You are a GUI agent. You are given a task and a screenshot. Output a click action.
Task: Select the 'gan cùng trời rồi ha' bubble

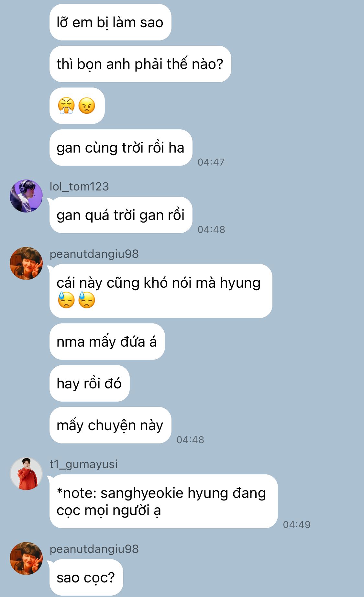click(121, 148)
